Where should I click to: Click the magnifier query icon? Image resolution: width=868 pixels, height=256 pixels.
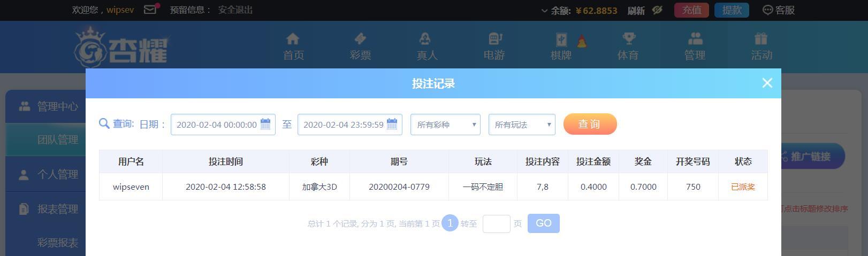tap(104, 124)
